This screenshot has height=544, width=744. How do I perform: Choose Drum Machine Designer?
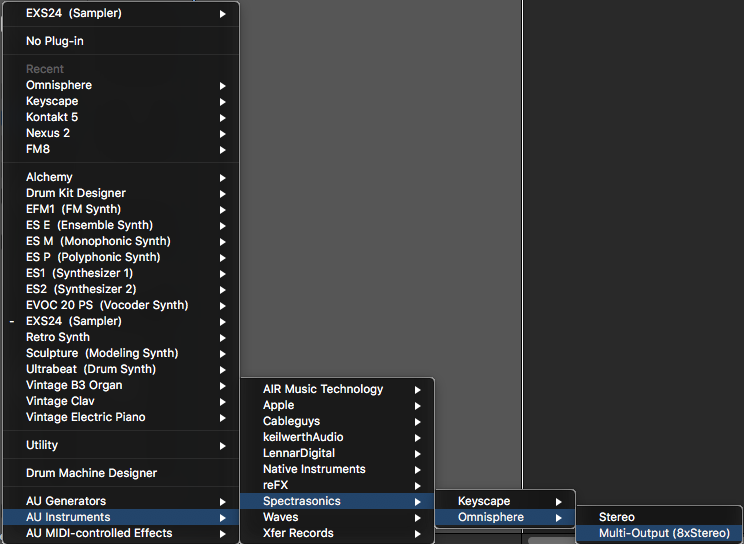tap(121, 473)
